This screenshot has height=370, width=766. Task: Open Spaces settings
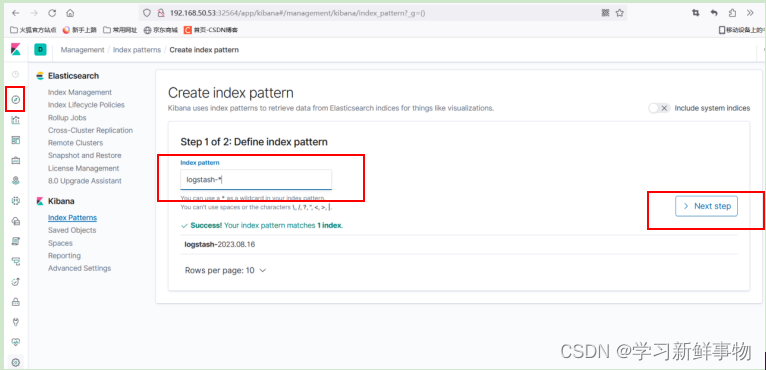click(x=60, y=243)
